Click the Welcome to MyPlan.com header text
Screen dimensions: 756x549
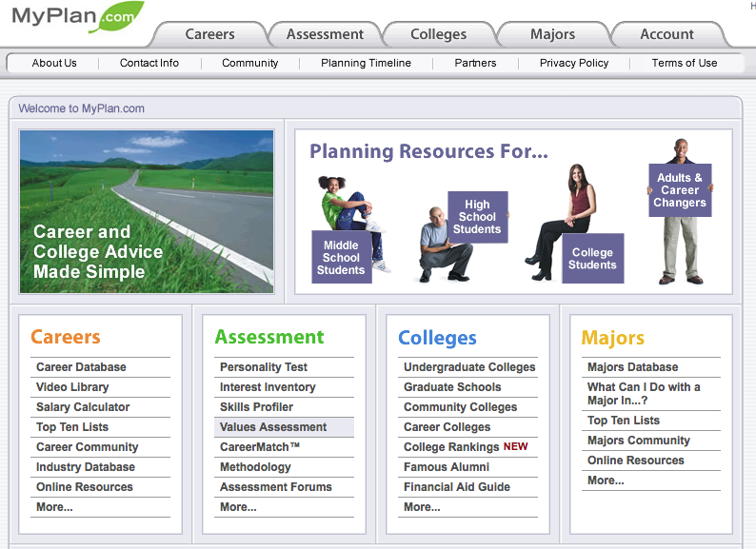coord(82,108)
